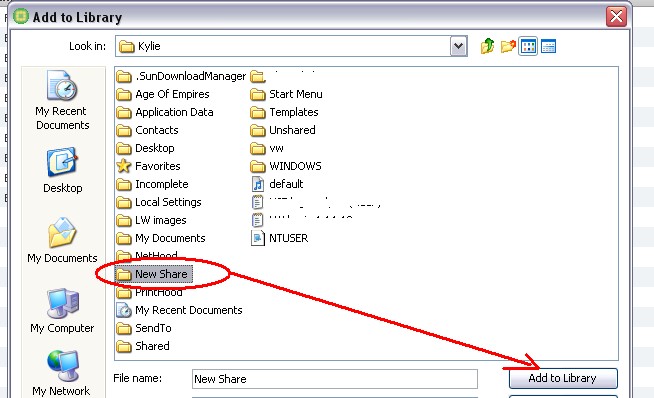Create new folder toolbar icon
The width and height of the screenshot is (654, 398).
click(x=508, y=46)
